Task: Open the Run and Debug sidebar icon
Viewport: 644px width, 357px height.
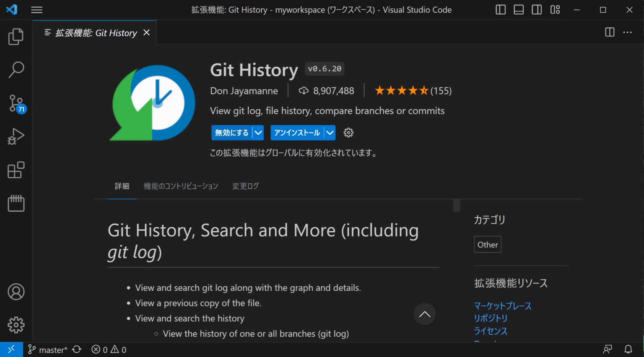Action: pyautogui.click(x=16, y=136)
